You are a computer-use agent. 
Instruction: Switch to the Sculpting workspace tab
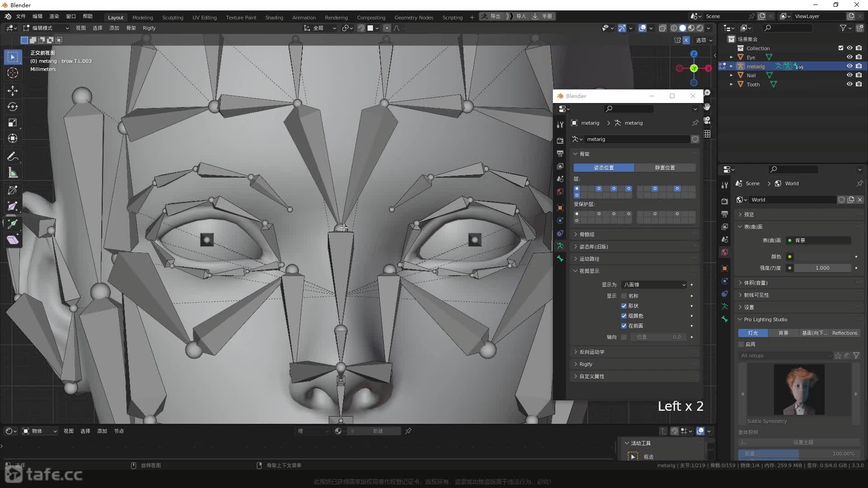coord(173,17)
